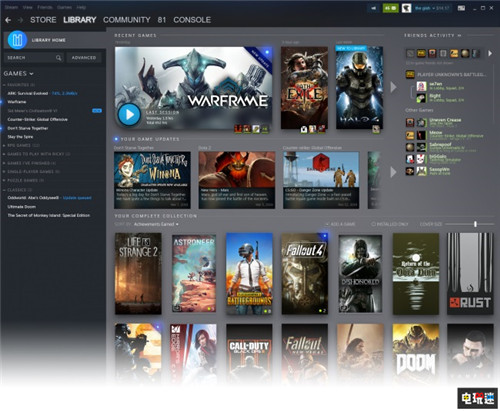Select Slay the Spire in sidebar
Image resolution: width=500 pixels, height=411 pixels.
[x=20, y=137]
